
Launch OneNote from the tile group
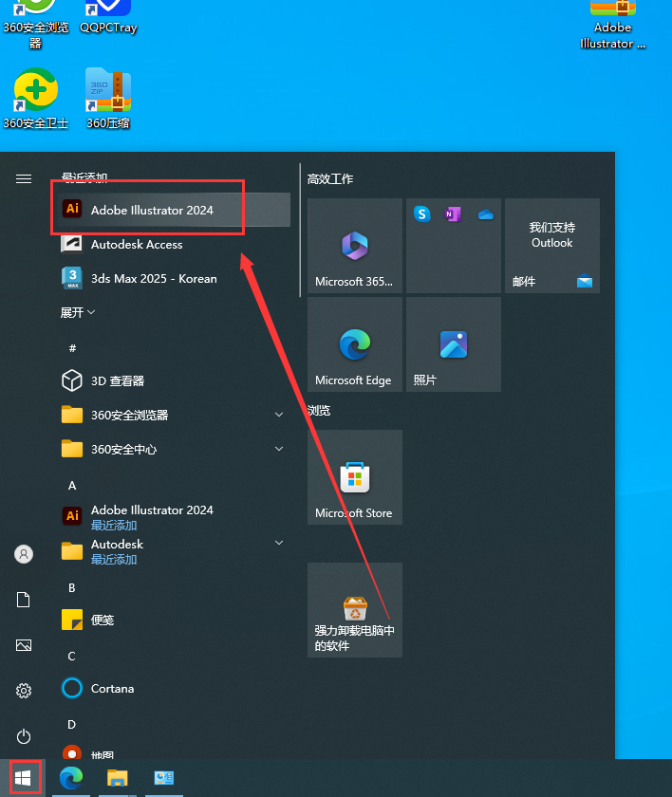454,214
